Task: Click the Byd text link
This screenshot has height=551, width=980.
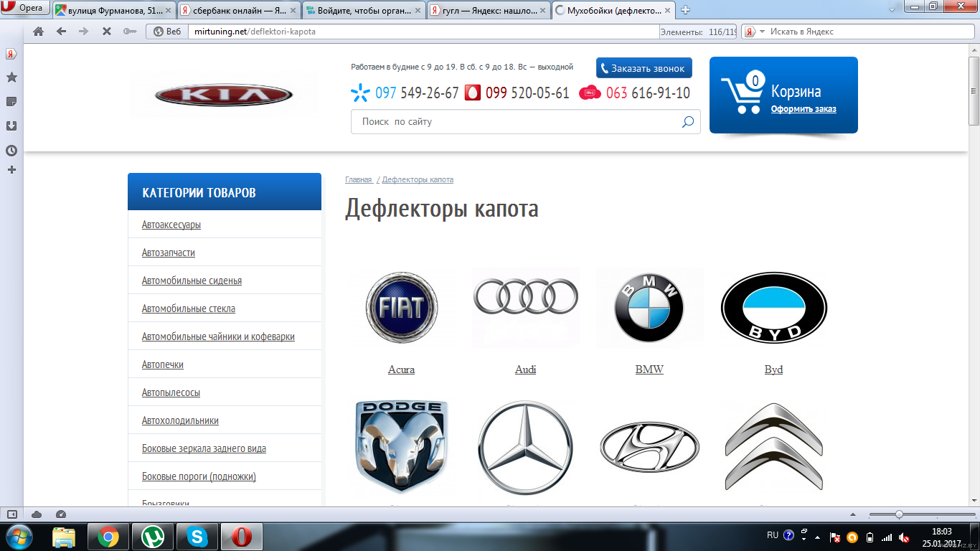Action: (x=773, y=369)
